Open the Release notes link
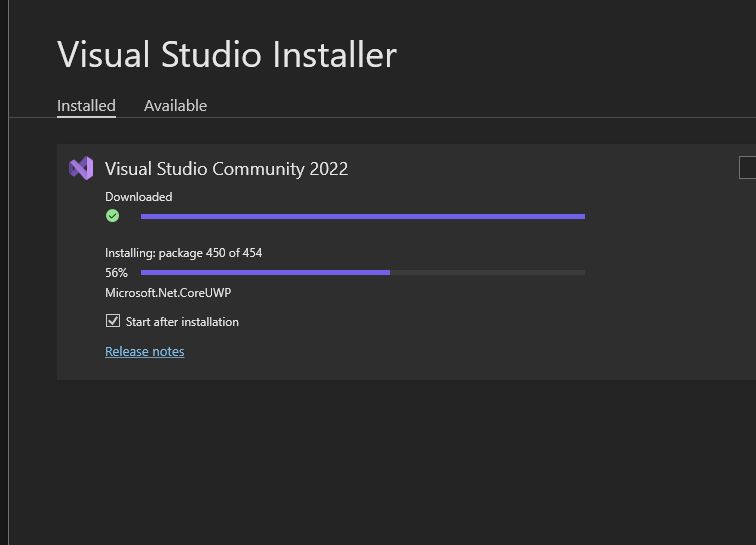The image size is (756, 545). pyautogui.click(x=145, y=352)
